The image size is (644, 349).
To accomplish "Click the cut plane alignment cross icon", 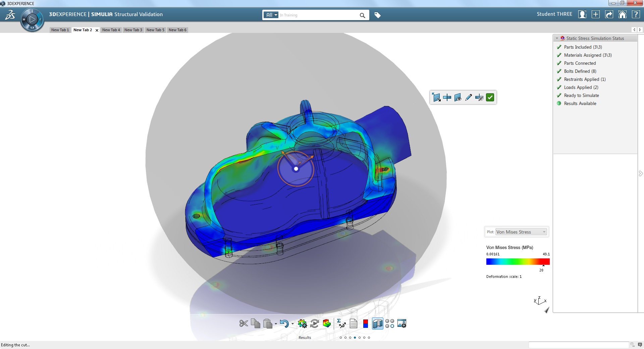I will [447, 97].
